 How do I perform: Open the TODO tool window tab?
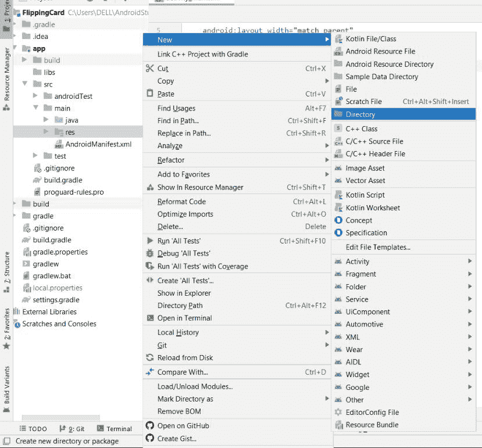[33, 429]
